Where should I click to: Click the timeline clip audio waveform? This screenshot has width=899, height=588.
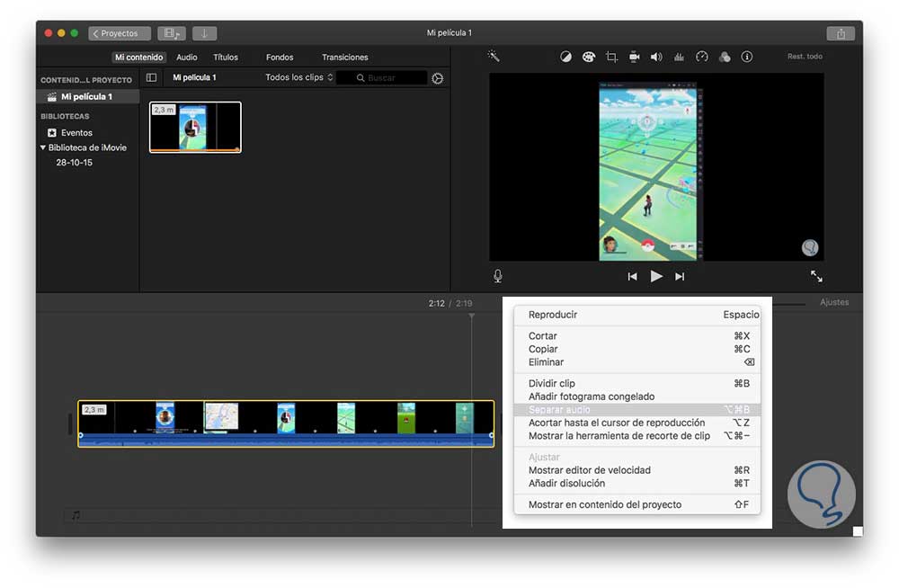(286, 439)
